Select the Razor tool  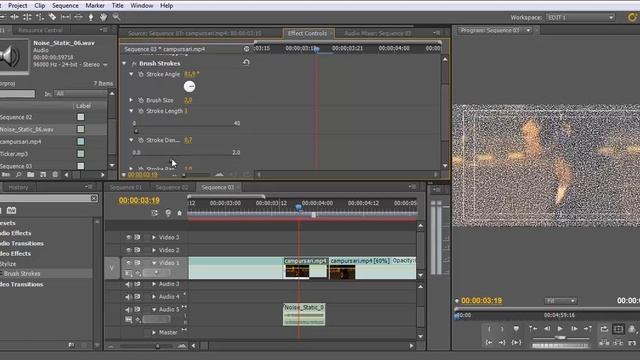tap(52, 17)
